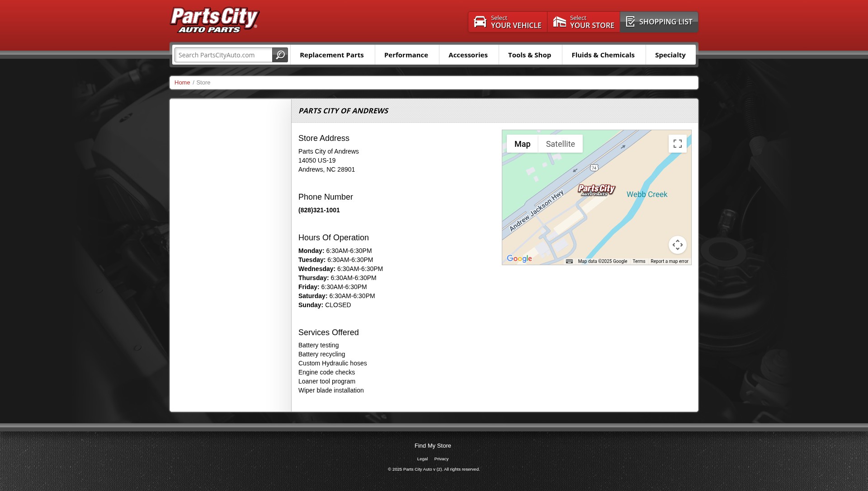
Task: Go to Home breadcrumb link
Action: tap(182, 83)
